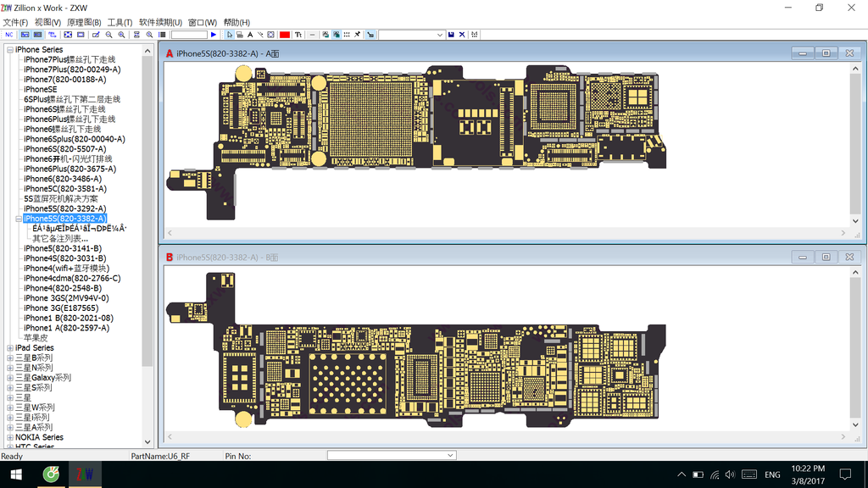868x488 pixels.
Task: Click the pin toolbar icon
Action: [x=358, y=34]
